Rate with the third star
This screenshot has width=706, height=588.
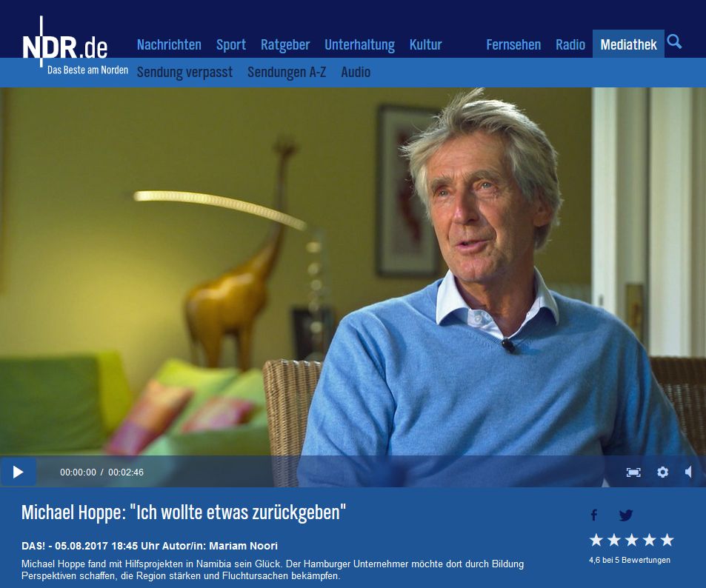point(632,539)
